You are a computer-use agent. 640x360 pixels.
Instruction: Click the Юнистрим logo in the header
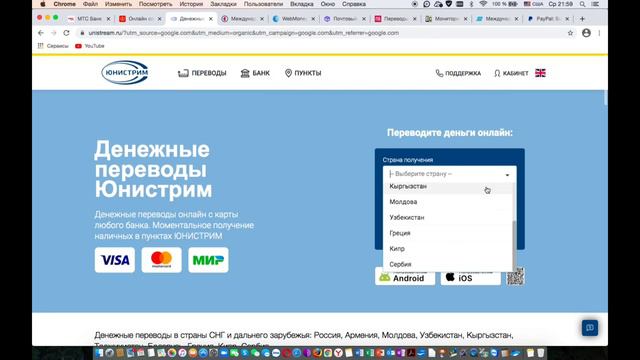pyautogui.click(x=125, y=73)
